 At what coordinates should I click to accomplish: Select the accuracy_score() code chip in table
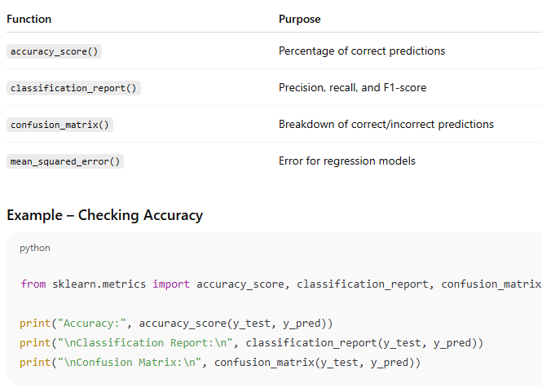pos(55,51)
